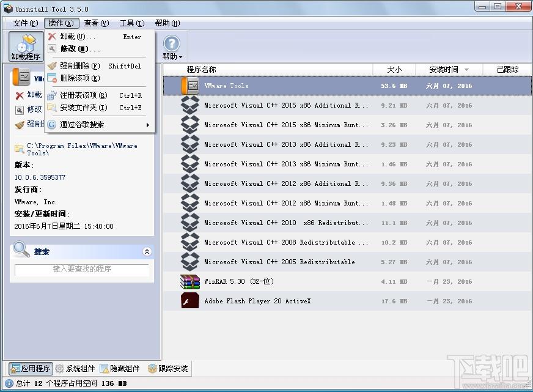
Task: Select Visual C++ 2015 x86 Additional row
Action: click(x=347, y=105)
